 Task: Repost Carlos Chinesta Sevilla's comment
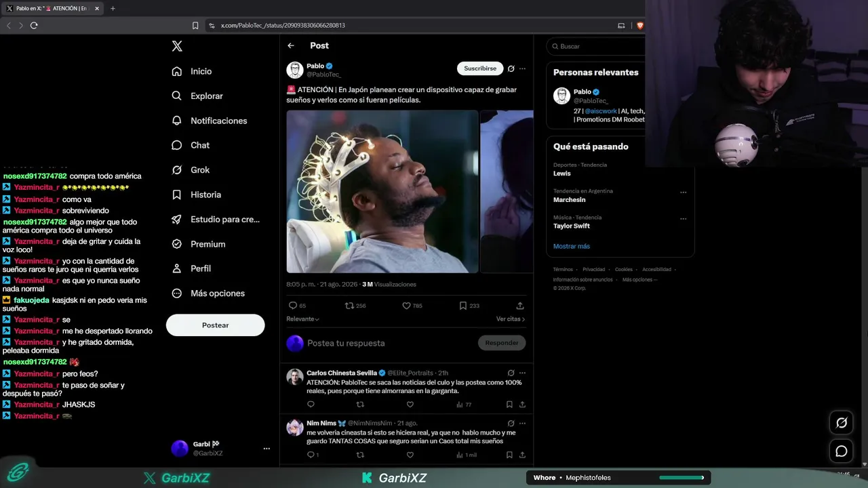[x=360, y=405]
